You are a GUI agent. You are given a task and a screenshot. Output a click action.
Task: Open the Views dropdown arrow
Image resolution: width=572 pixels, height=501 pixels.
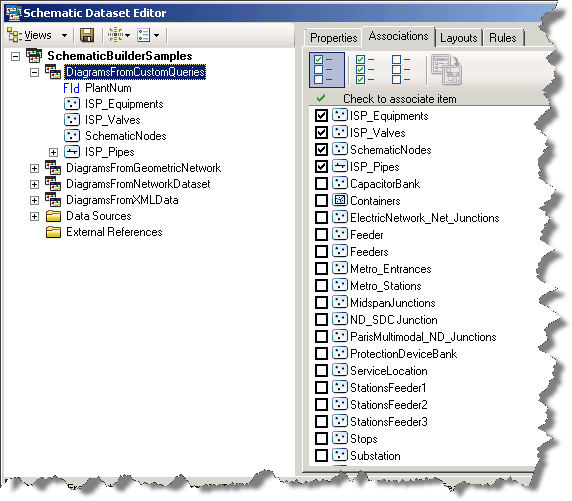point(64,35)
